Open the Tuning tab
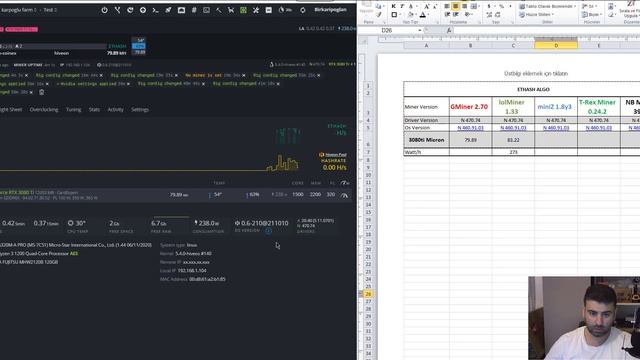640x360 pixels. 73,109
